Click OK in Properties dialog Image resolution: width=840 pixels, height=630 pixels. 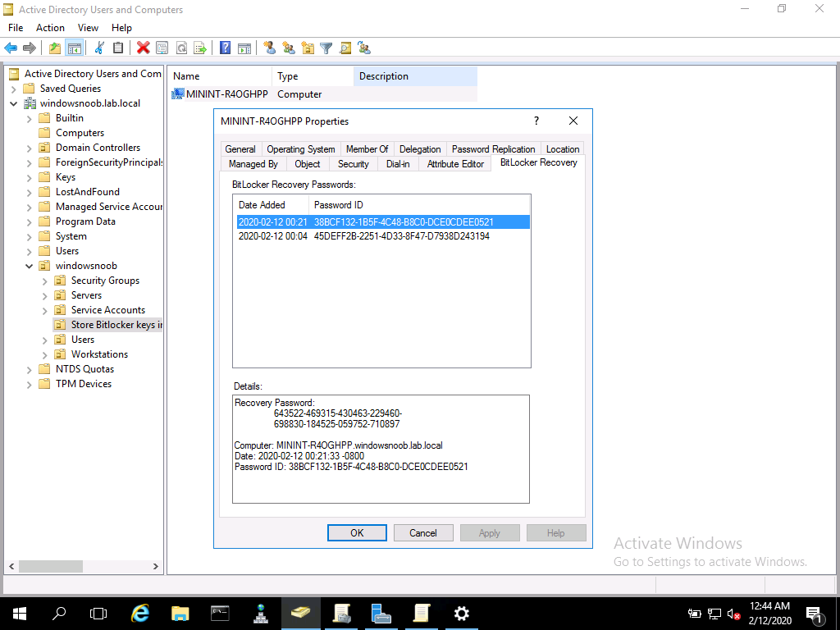pos(357,532)
